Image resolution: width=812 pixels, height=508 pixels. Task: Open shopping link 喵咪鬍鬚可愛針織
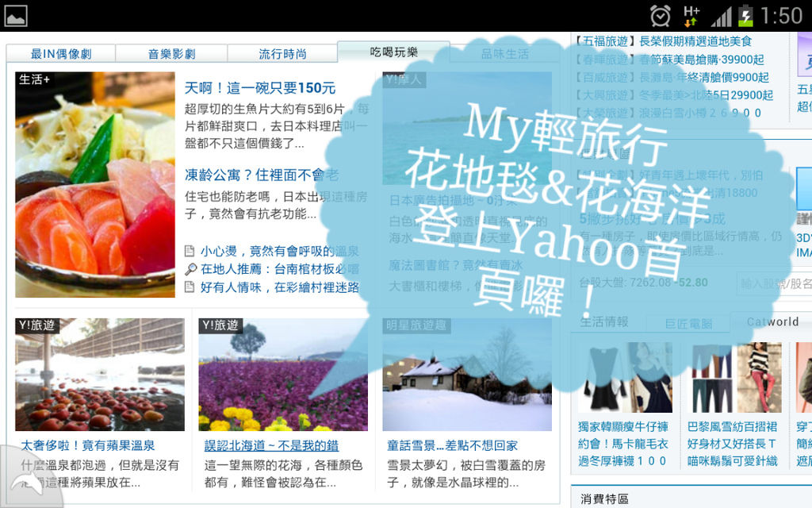tap(732, 461)
